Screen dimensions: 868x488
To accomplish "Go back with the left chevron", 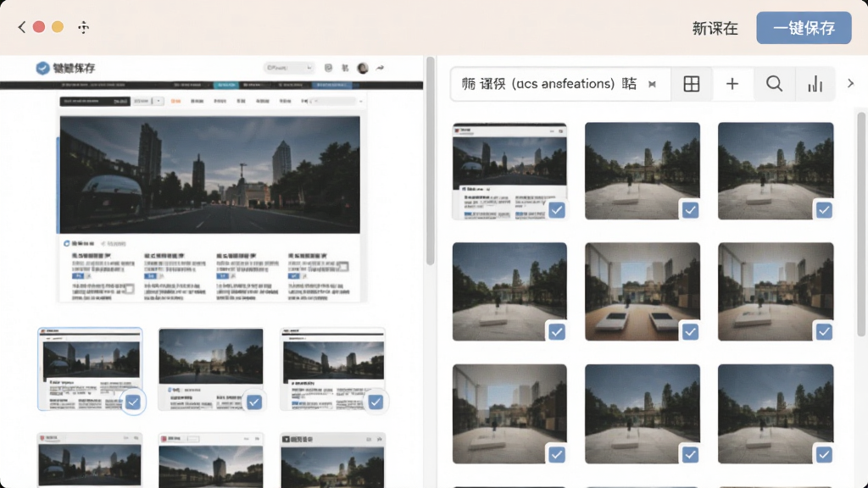I will point(21,27).
